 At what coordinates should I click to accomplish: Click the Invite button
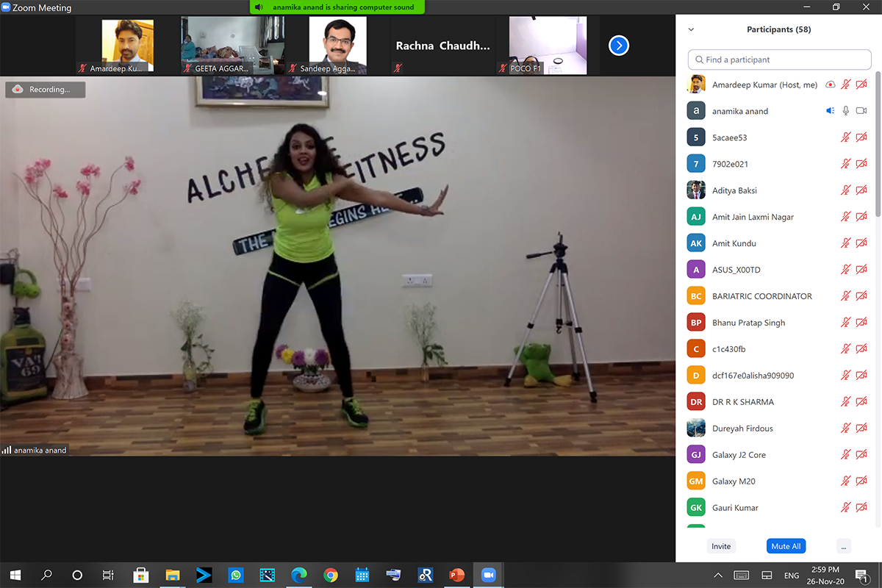tap(721, 546)
